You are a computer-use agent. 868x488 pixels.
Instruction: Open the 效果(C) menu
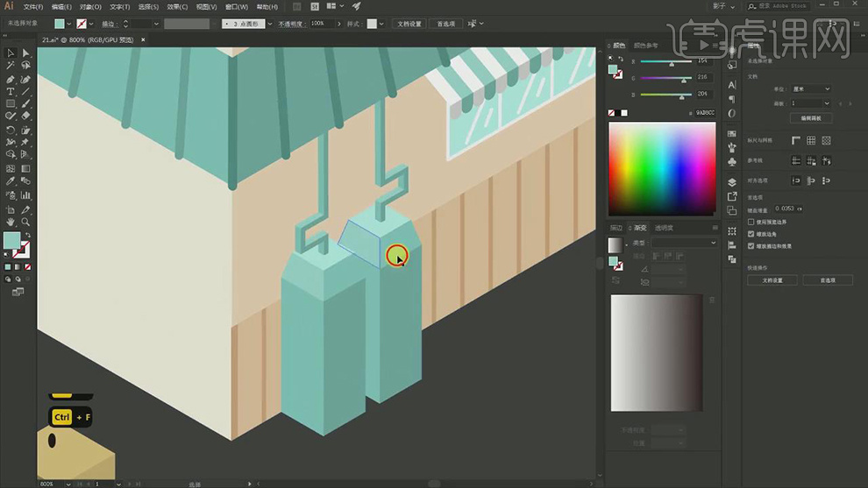tap(178, 6)
